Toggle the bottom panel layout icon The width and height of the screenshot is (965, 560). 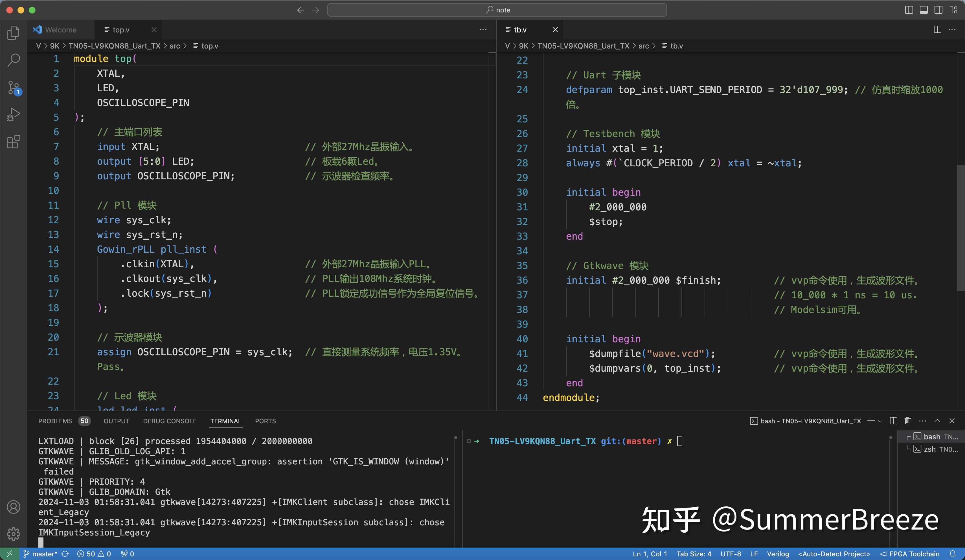click(x=924, y=10)
